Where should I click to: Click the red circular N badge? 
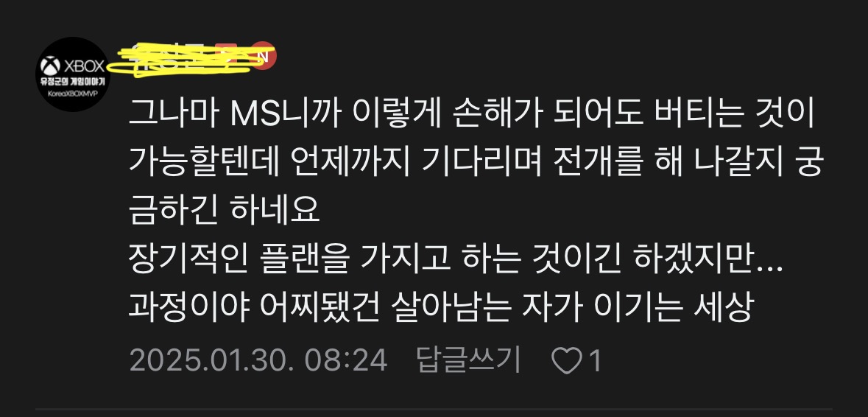264,55
